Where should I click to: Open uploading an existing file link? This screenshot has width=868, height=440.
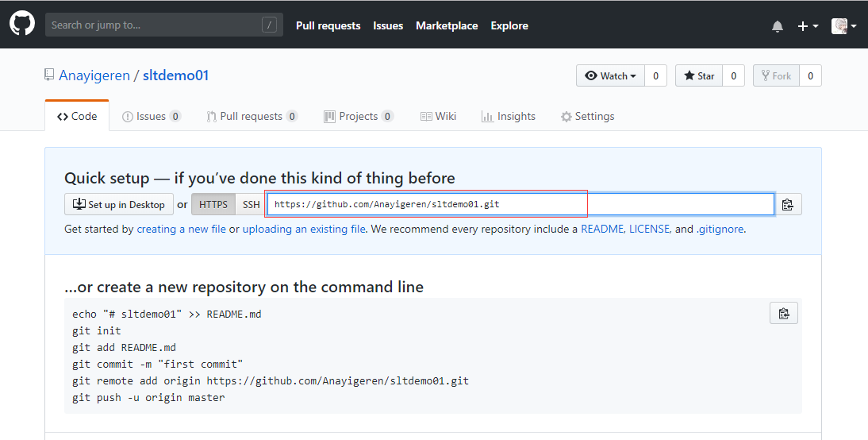[304, 229]
